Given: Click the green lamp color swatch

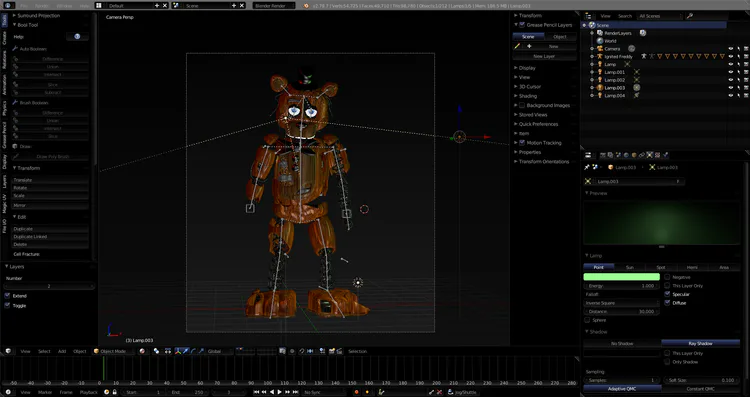Looking at the screenshot, I should 621,277.
